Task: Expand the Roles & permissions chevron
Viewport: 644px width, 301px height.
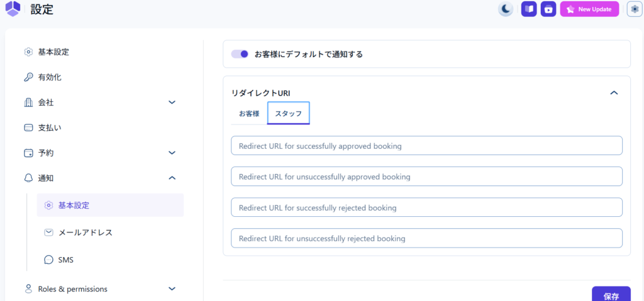Action: point(172,289)
